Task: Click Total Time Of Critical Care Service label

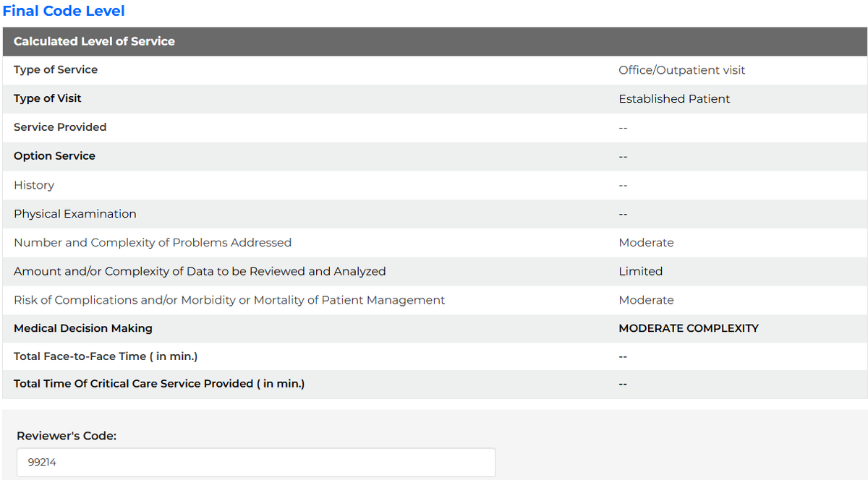Action: pos(159,384)
